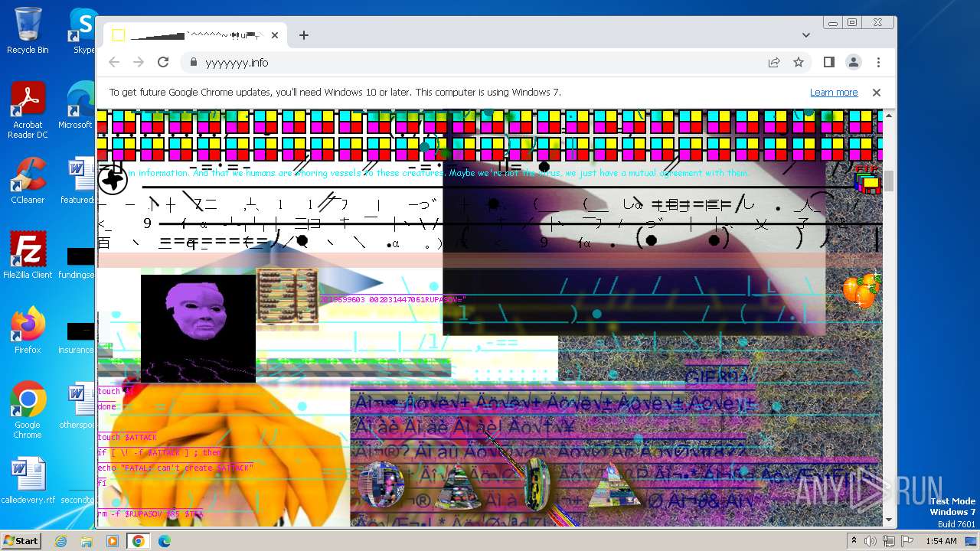This screenshot has height=551, width=980.
Task: Click the glassy sphere image
Action: coord(381,484)
